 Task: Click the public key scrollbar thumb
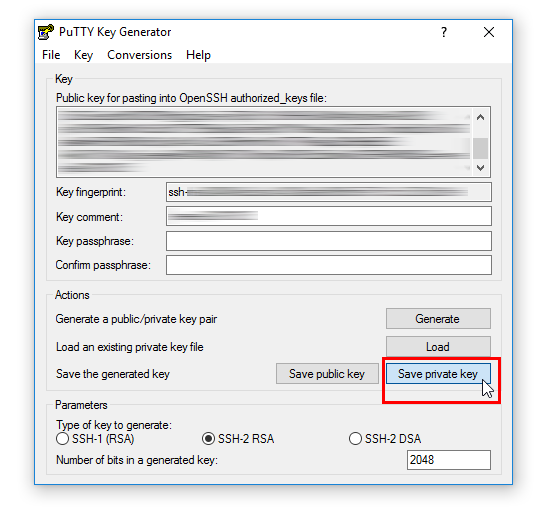click(480, 148)
